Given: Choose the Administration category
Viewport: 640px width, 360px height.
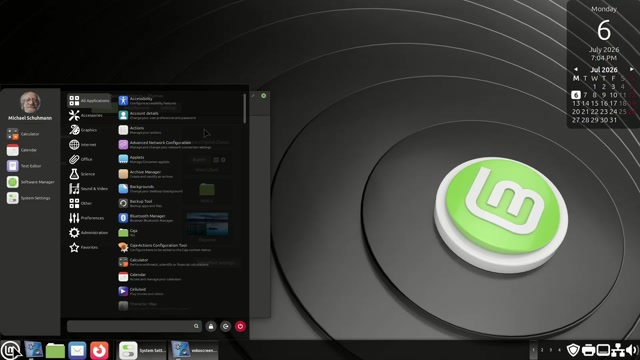Looking at the screenshot, I should [x=89, y=233].
